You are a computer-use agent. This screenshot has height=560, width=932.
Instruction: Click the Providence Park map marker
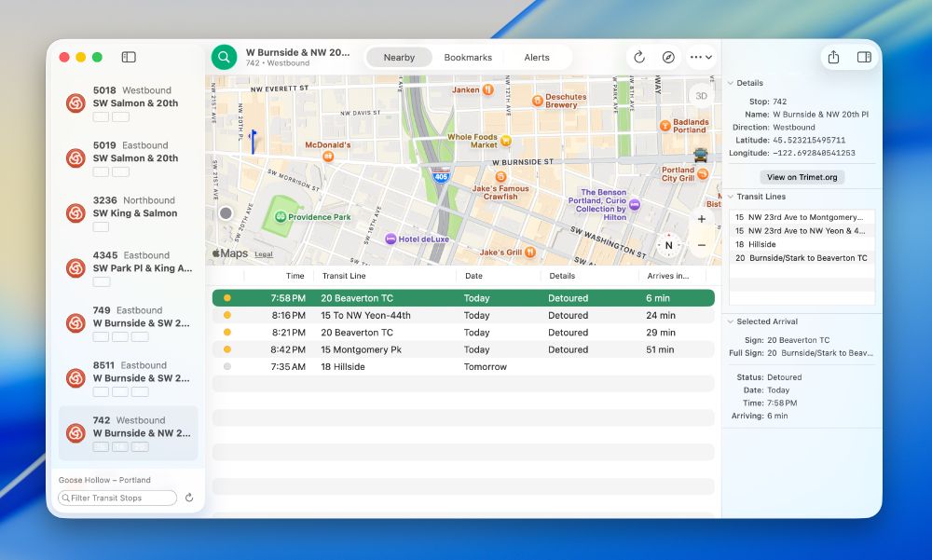pos(281,217)
